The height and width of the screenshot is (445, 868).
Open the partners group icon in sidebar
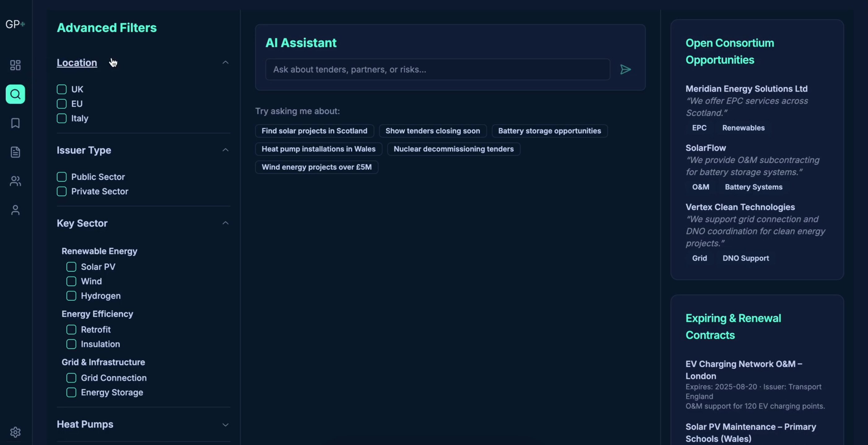coord(15,181)
